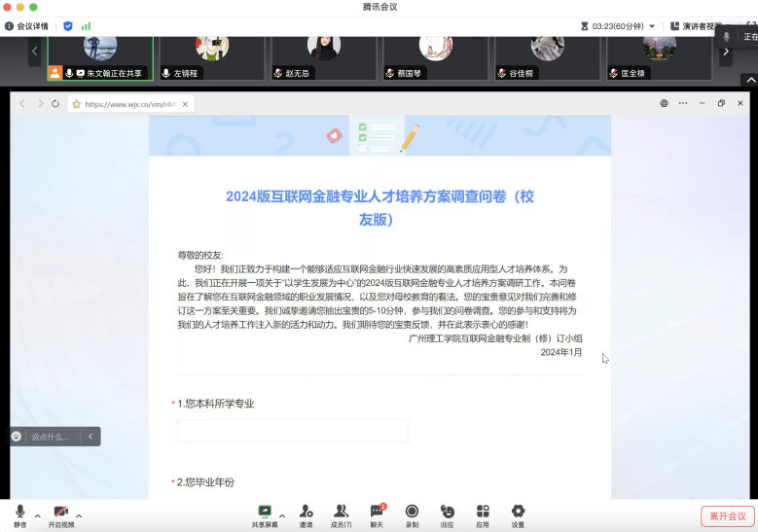Click the Leave Meeting (离开会议) button
The width and height of the screenshot is (758, 532).
point(727,516)
